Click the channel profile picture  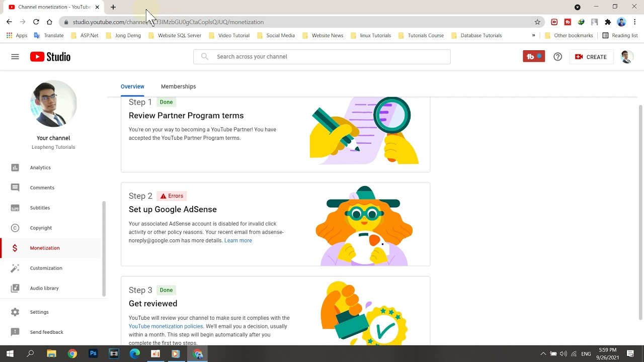click(x=53, y=104)
